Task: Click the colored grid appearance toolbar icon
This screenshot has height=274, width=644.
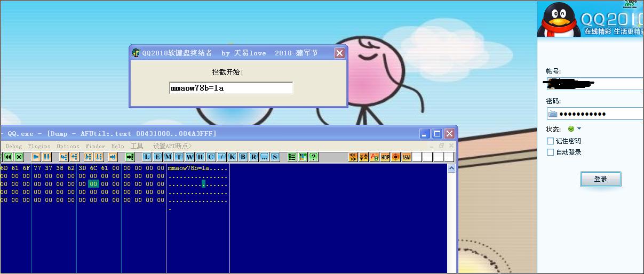Action: point(303,157)
